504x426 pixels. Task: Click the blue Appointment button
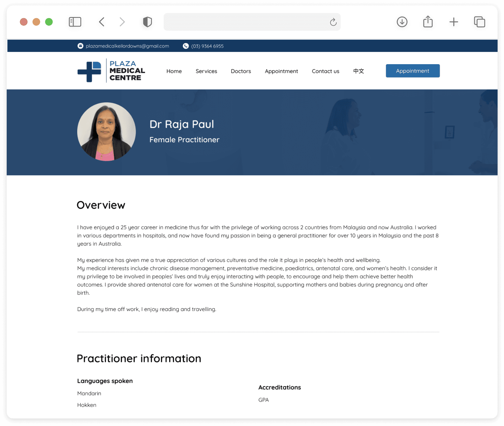coord(413,71)
